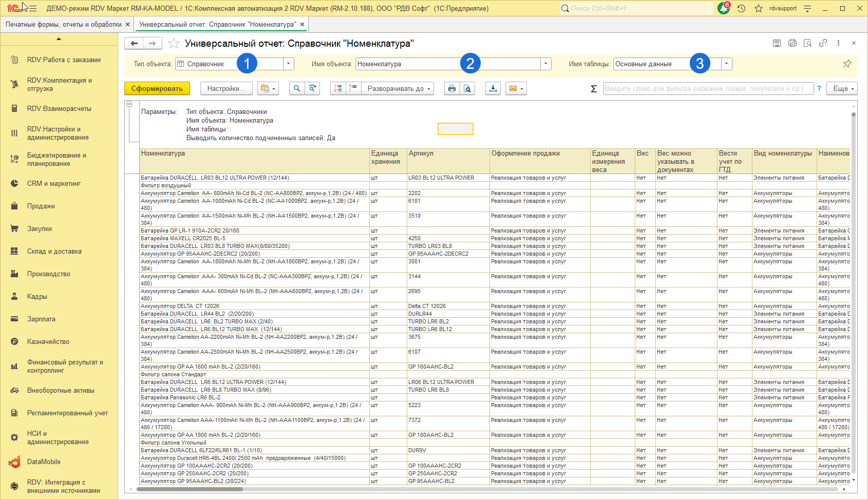Toggle the favorite star beside the report title
Viewport: 868px width, 500px height.
pyautogui.click(x=174, y=44)
